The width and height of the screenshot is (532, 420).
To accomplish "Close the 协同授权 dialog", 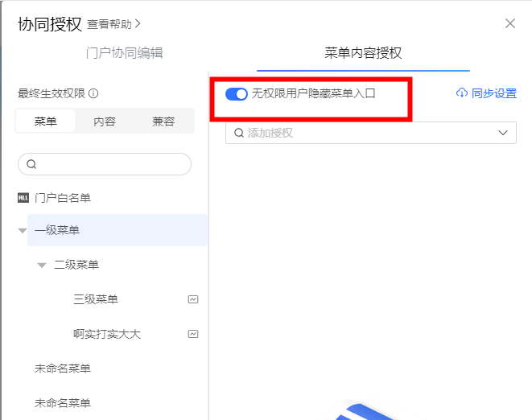I will pyautogui.click(x=510, y=23).
